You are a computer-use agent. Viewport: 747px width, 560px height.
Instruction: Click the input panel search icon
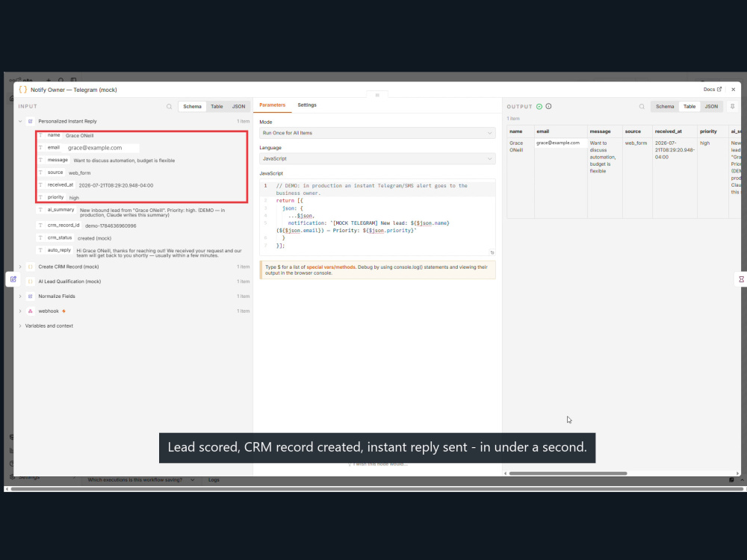(x=169, y=107)
